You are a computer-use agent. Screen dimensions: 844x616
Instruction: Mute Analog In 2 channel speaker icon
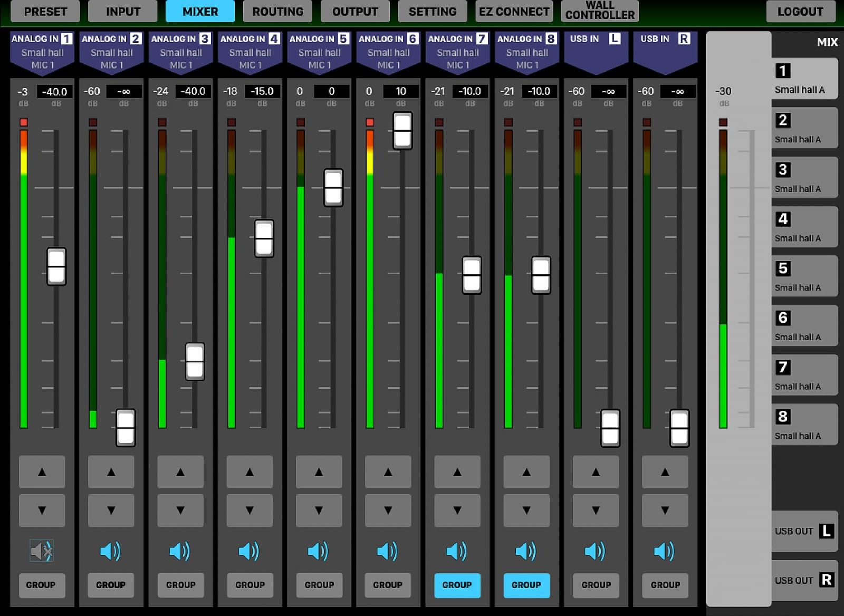click(x=111, y=551)
